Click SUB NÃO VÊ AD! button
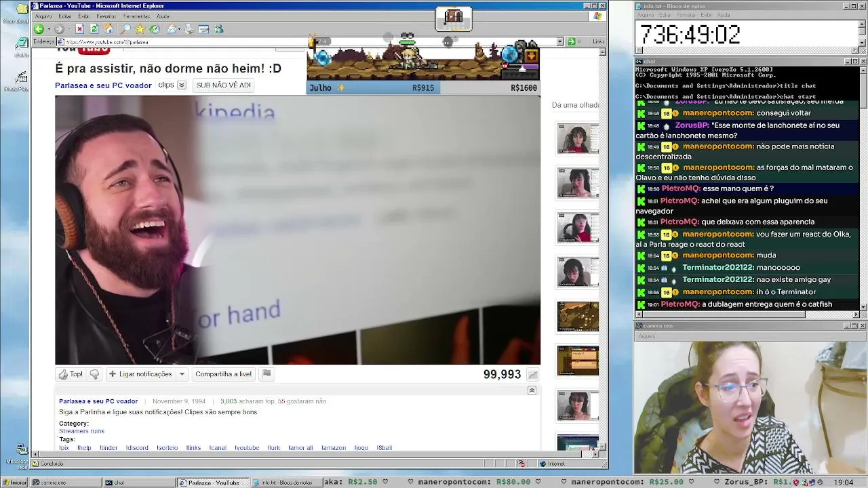Viewport: 868px width, 488px height. click(x=223, y=85)
